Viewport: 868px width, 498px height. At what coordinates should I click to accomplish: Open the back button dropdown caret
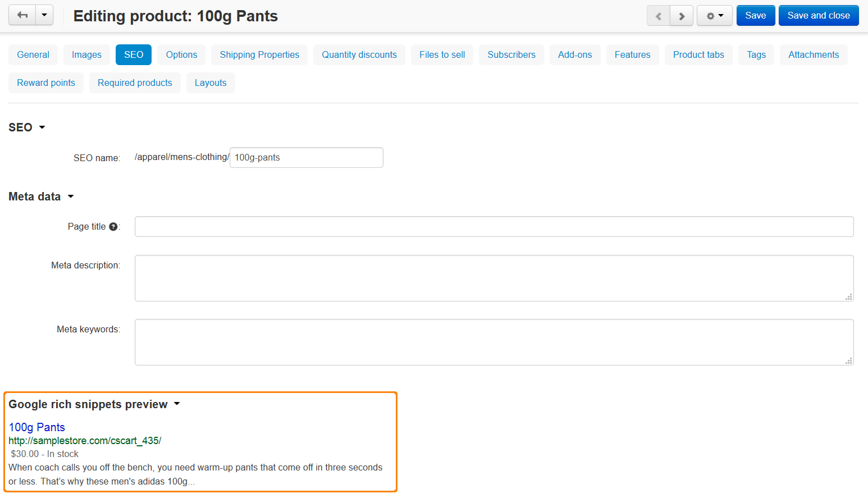[x=44, y=15]
